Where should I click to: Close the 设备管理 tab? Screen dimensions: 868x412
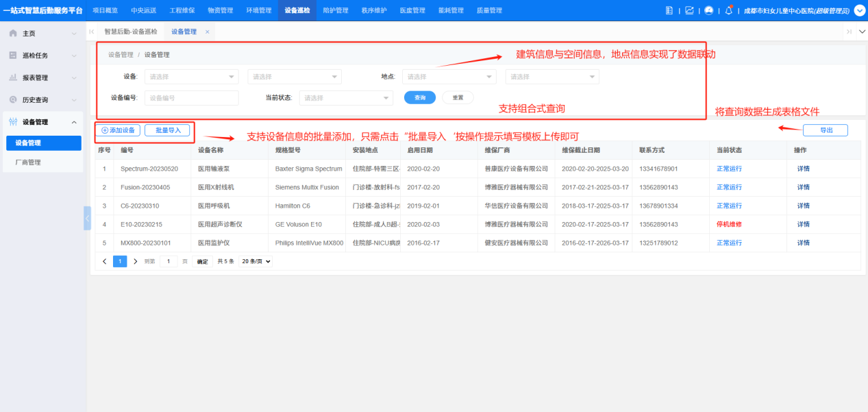click(207, 32)
